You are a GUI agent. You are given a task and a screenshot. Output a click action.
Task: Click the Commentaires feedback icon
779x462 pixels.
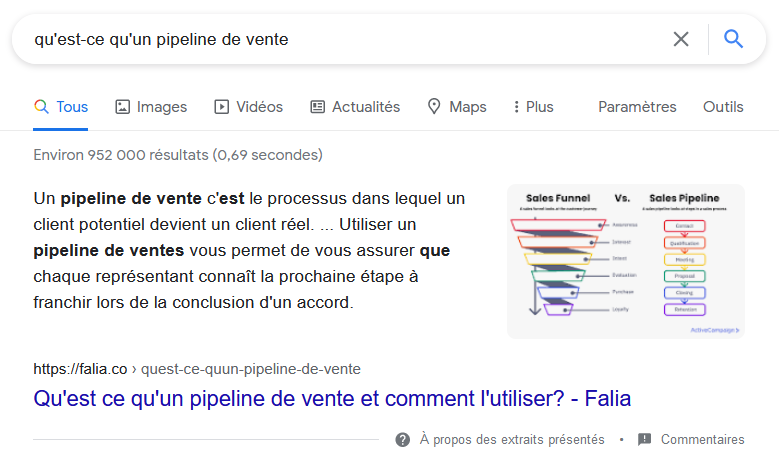[x=645, y=439]
